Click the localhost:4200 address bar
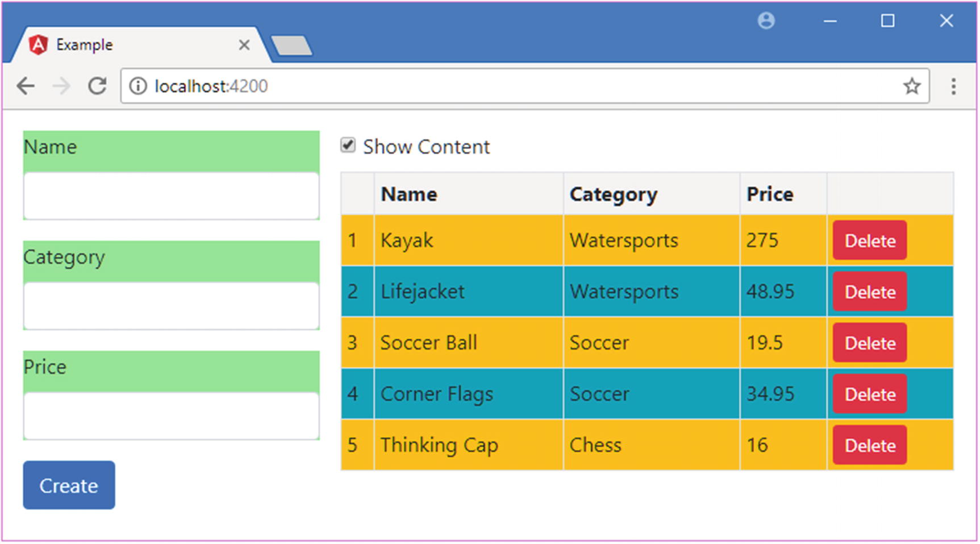This screenshot has height=544, width=980. click(511, 86)
